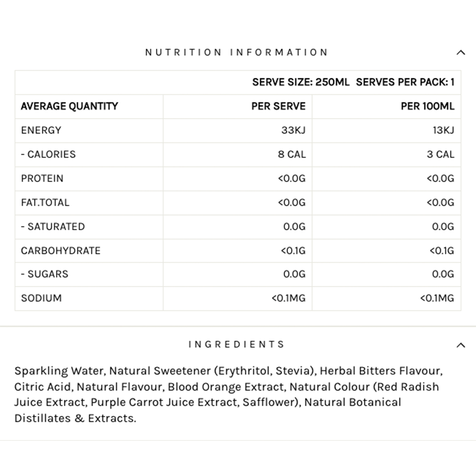Screen dimensions: 476x476
Task: Click the Nutrition Information heading
Action: click(x=237, y=53)
